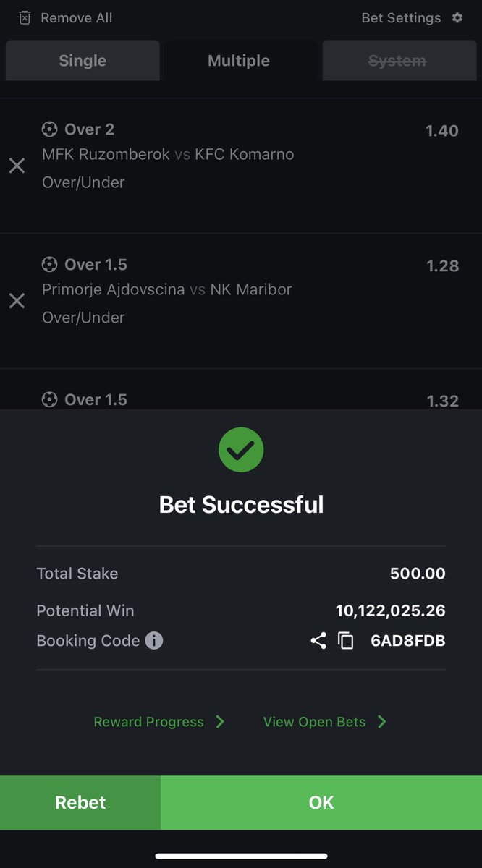The width and height of the screenshot is (482, 868).
Task: Select the Multiple tab
Action: point(239,61)
